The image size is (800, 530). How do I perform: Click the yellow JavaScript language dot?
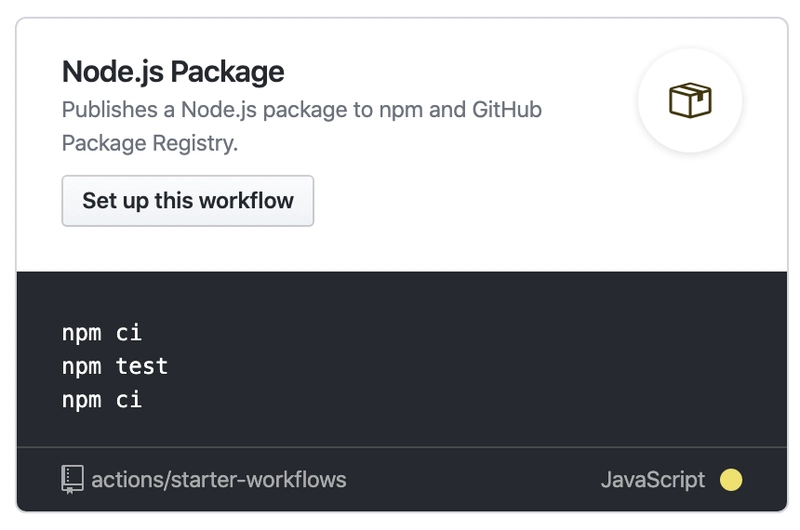pyautogui.click(x=731, y=479)
